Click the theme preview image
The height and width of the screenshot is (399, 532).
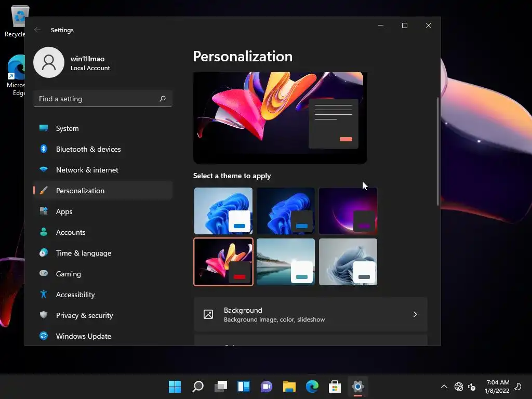[280, 118]
